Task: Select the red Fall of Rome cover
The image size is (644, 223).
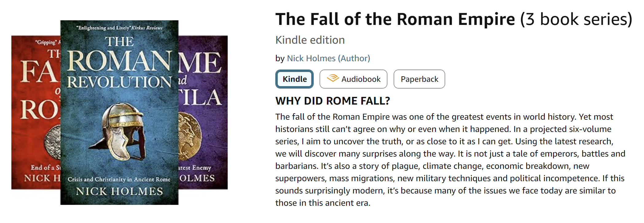Action: (35, 112)
